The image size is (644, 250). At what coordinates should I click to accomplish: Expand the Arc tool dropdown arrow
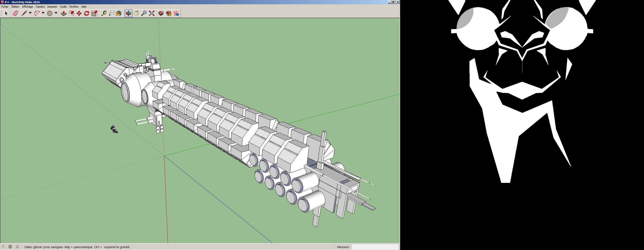43,13
